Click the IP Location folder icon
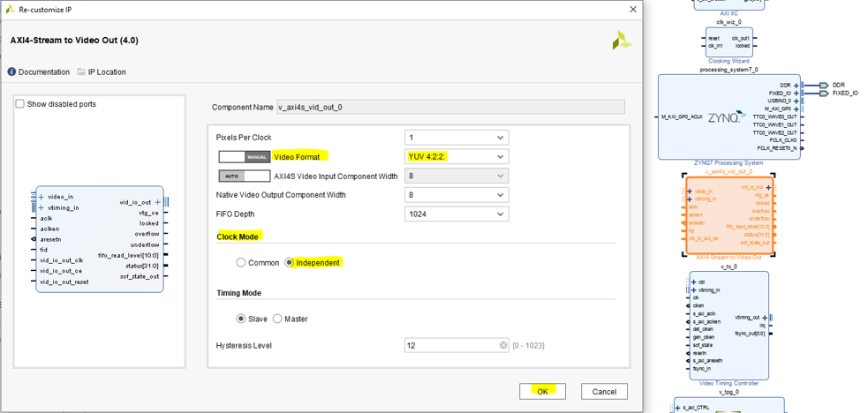 point(81,71)
